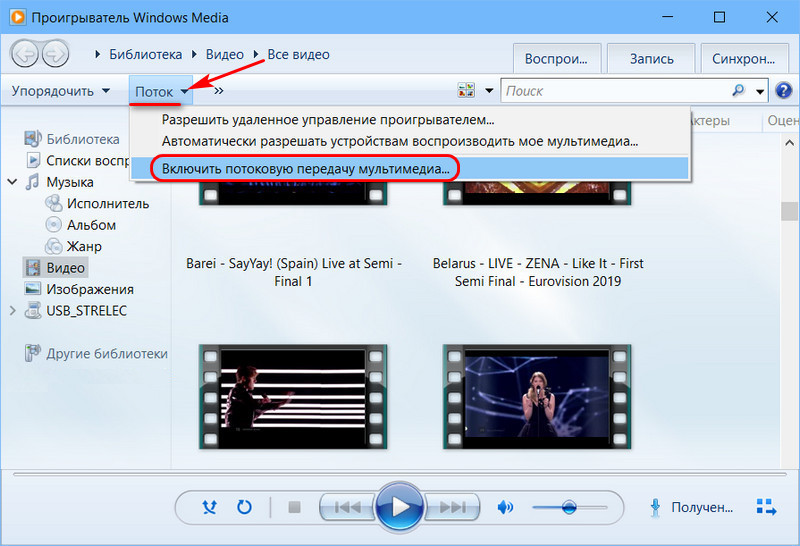Image resolution: width=800 pixels, height=546 pixels.
Task: Open the Поток dropdown menu
Action: 161,91
